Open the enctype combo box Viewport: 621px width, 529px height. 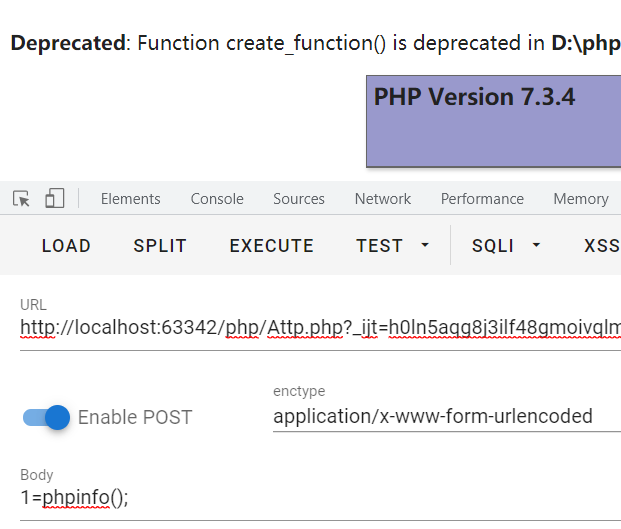pos(446,417)
